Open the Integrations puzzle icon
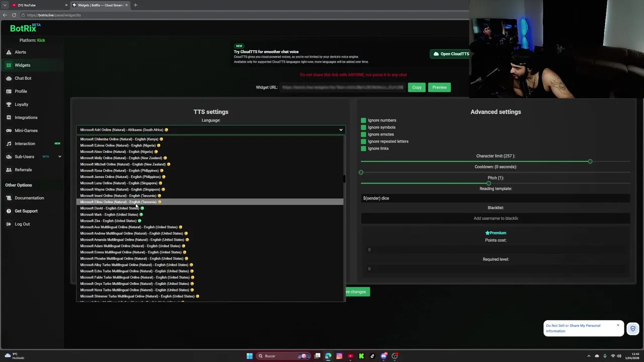Viewport: 644px width, 362px height. 9,118
